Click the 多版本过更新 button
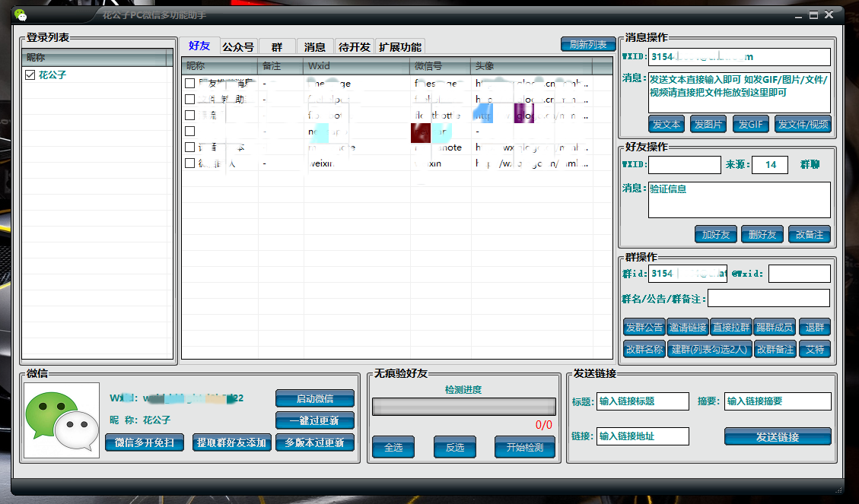The width and height of the screenshot is (859, 504). [315, 442]
